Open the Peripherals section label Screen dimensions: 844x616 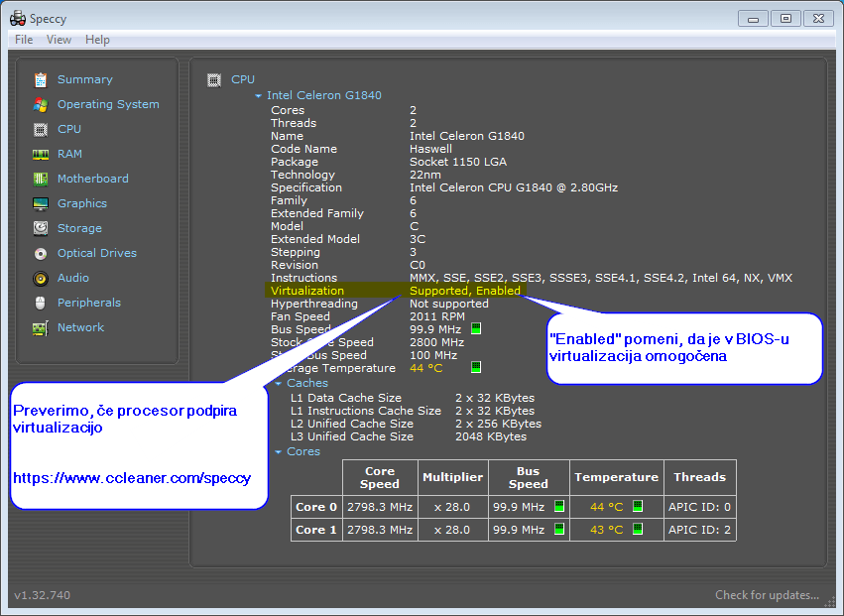click(x=89, y=303)
